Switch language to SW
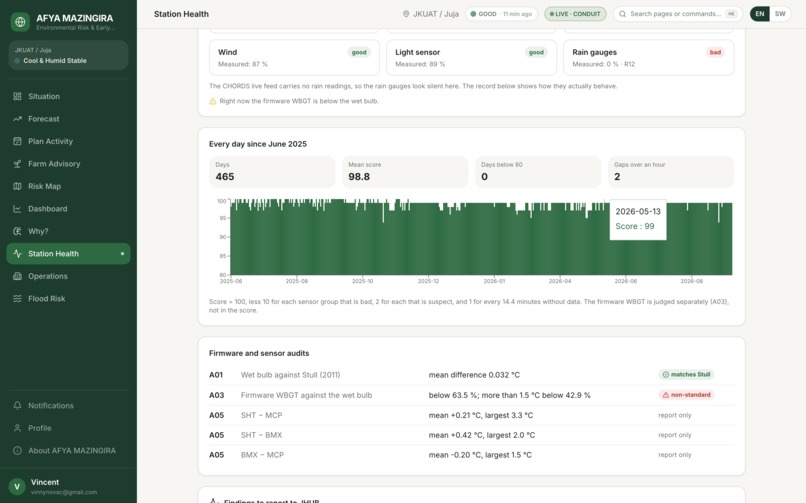The image size is (806, 503). (x=780, y=14)
